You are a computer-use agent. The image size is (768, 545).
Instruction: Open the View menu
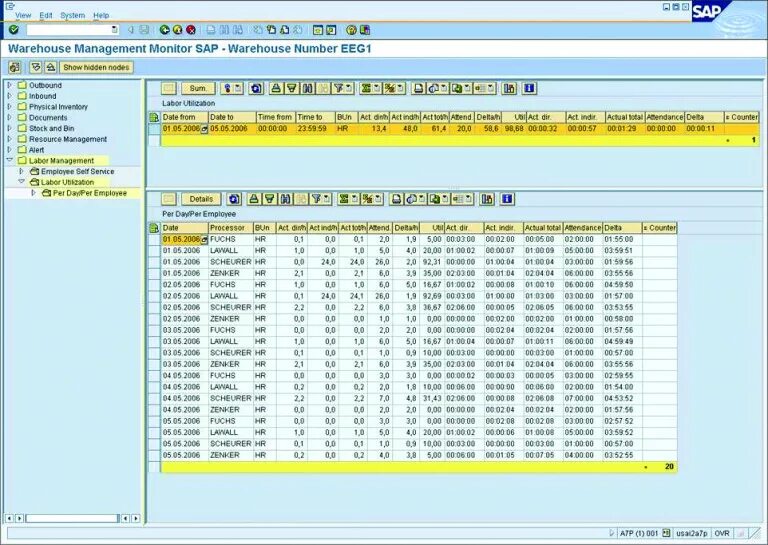(23, 15)
